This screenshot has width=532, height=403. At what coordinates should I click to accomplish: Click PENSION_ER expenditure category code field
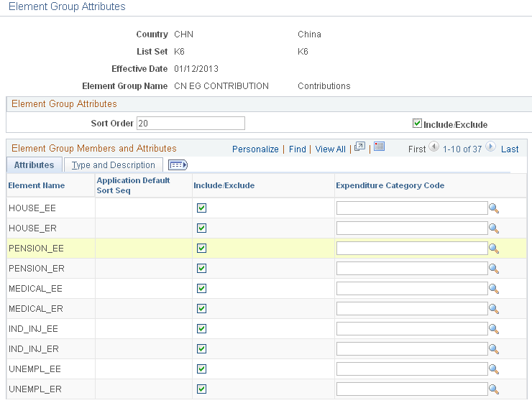tap(412, 269)
